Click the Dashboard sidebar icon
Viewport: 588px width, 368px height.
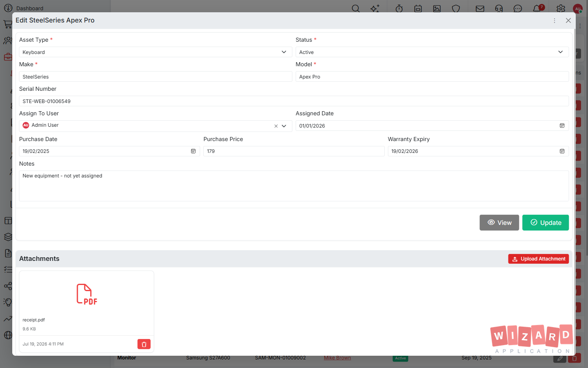[8, 8]
